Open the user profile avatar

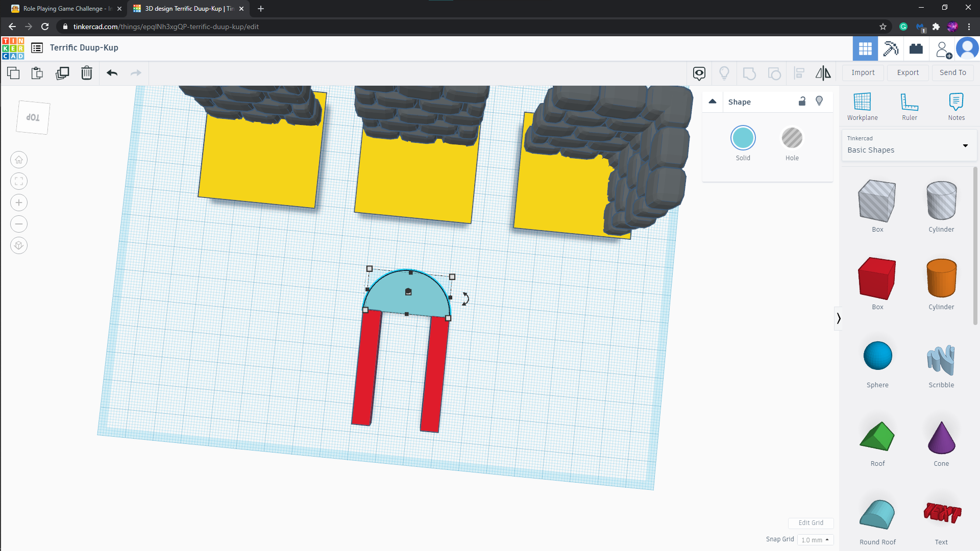coord(967,49)
